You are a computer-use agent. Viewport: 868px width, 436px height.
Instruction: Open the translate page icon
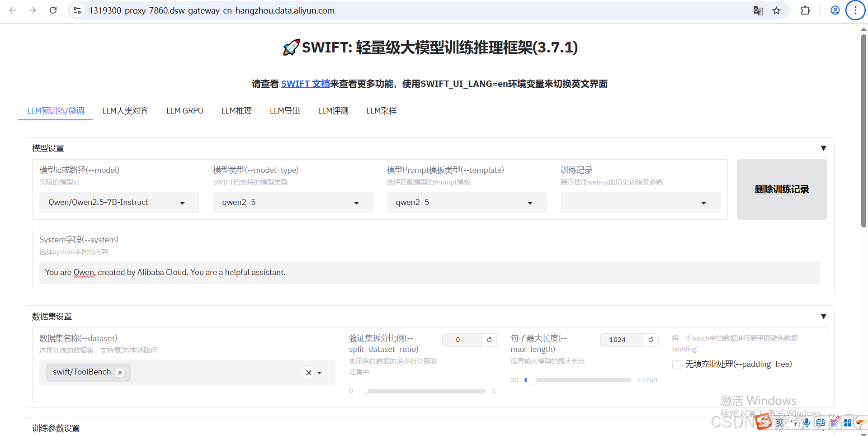(x=758, y=10)
